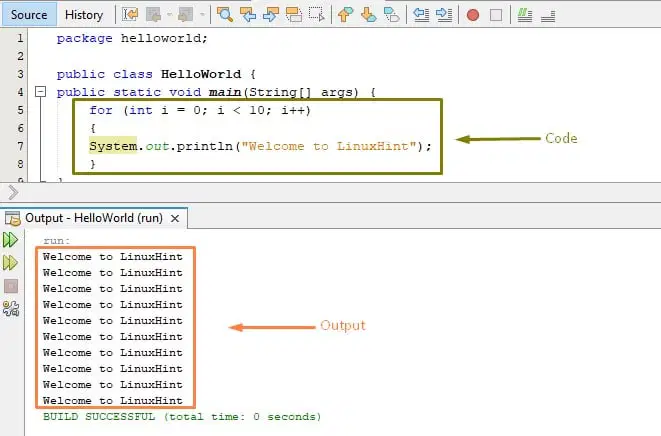
Task: Click the Find Previous Occurrence icon
Action: pyautogui.click(x=247, y=15)
